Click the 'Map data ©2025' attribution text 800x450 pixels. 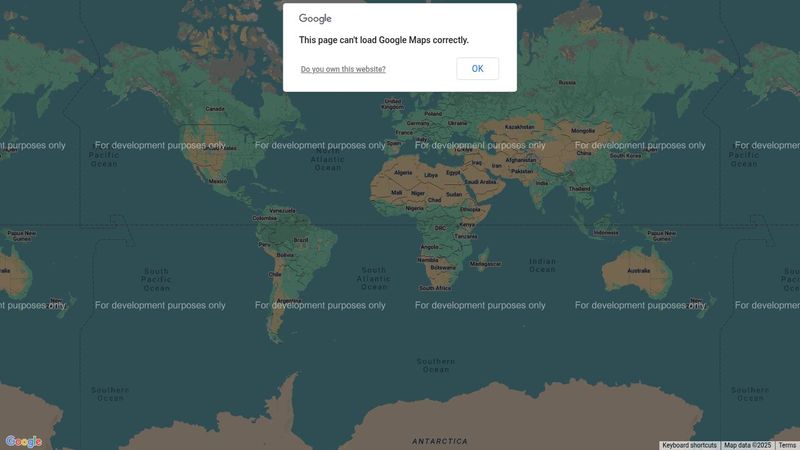click(748, 445)
